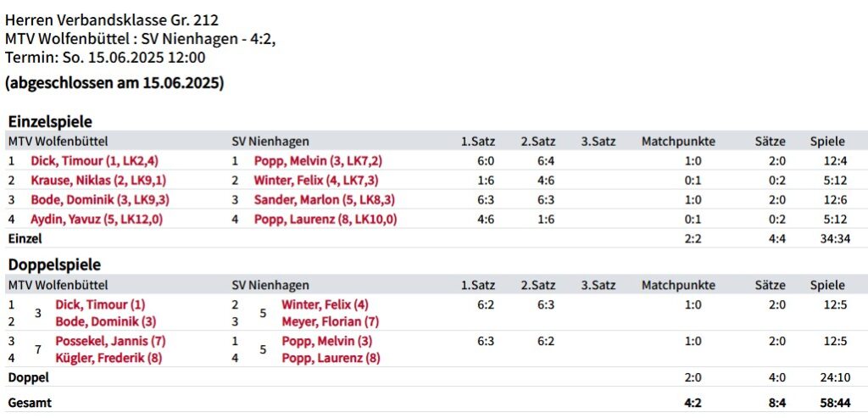The image size is (868, 418).
Task: Click Dominik Bode link in Doppelspiele
Action: 105,321
